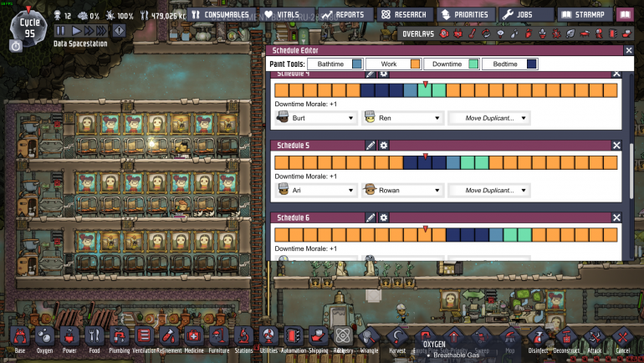Select the Downtime paint tool
The height and width of the screenshot is (363, 644).
451,64
